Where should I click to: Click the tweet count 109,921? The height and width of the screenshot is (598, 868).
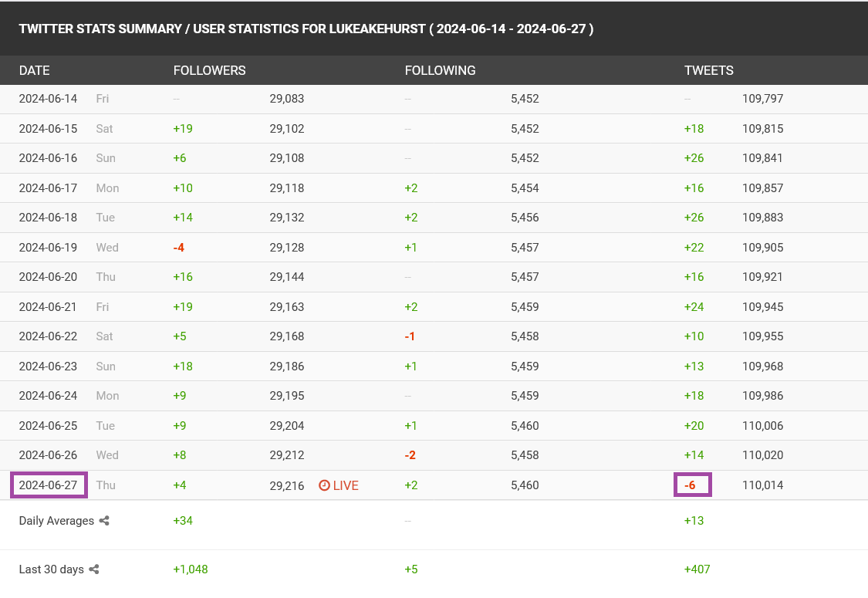(x=763, y=277)
